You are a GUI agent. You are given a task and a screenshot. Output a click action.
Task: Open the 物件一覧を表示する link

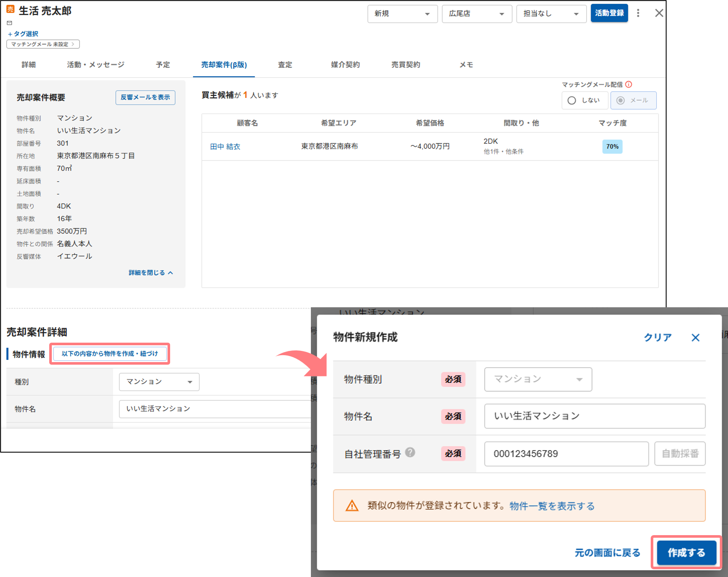(x=552, y=506)
